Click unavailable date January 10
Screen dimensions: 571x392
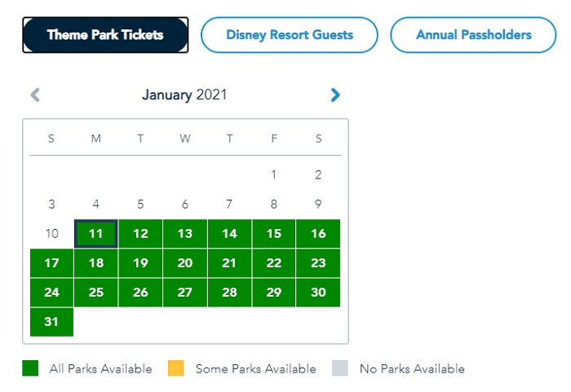(51, 234)
